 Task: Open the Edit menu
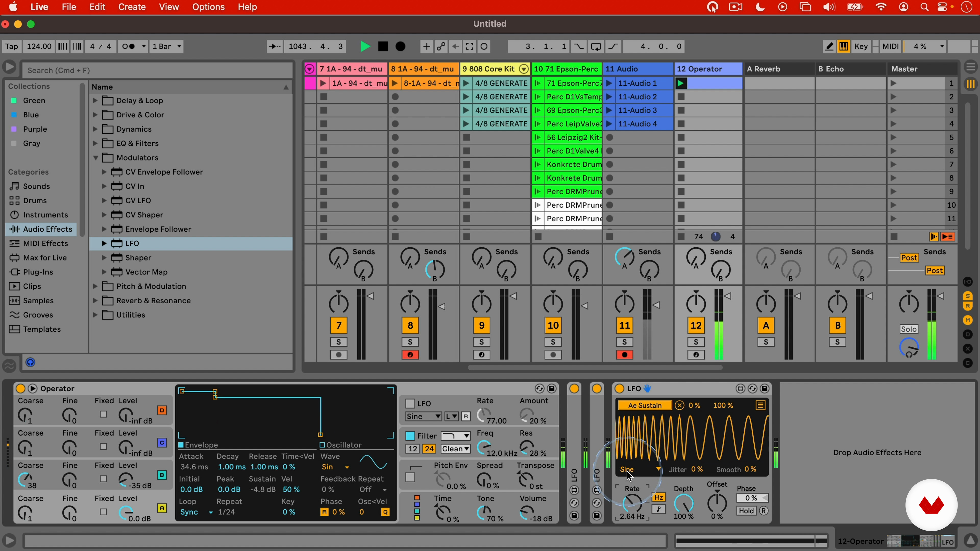pos(97,7)
